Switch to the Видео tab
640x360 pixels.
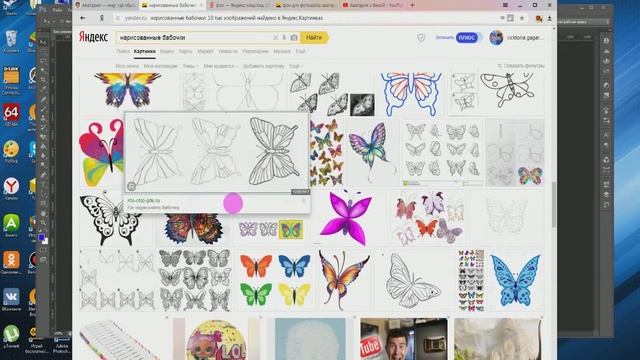tap(167, 51)
